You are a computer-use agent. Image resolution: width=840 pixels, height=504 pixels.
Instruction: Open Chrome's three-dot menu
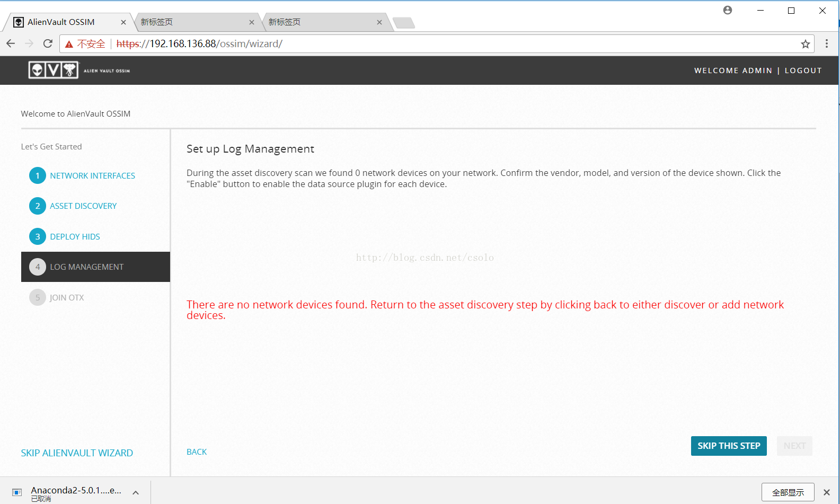point(827,43)
